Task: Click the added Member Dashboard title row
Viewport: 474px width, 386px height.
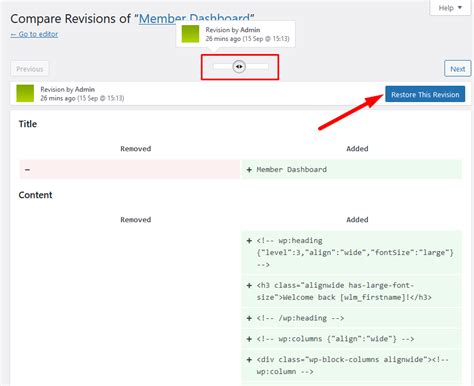Action: point(352,169)
